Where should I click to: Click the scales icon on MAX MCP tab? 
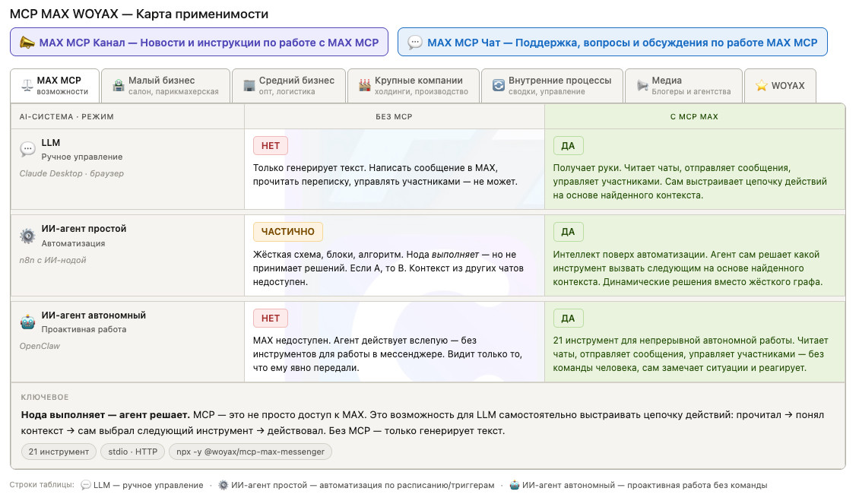click(x=27, y=85)
